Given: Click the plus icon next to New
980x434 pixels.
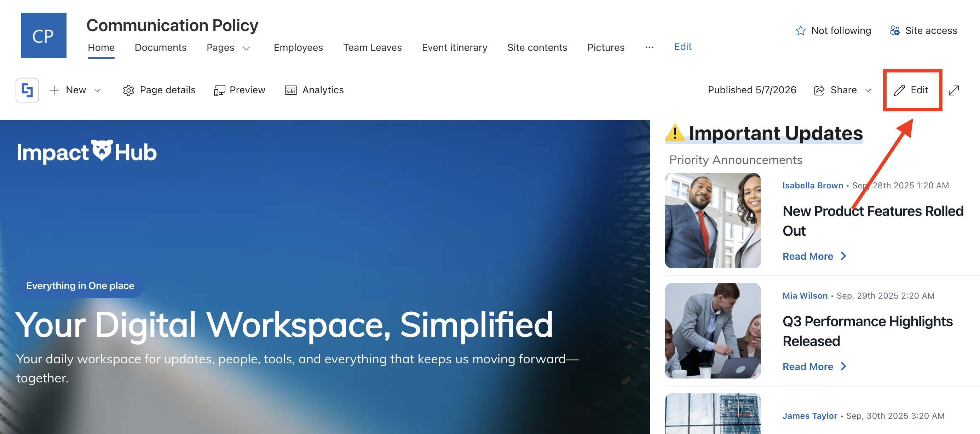Looking at the screenshot, I should [54, 90].
